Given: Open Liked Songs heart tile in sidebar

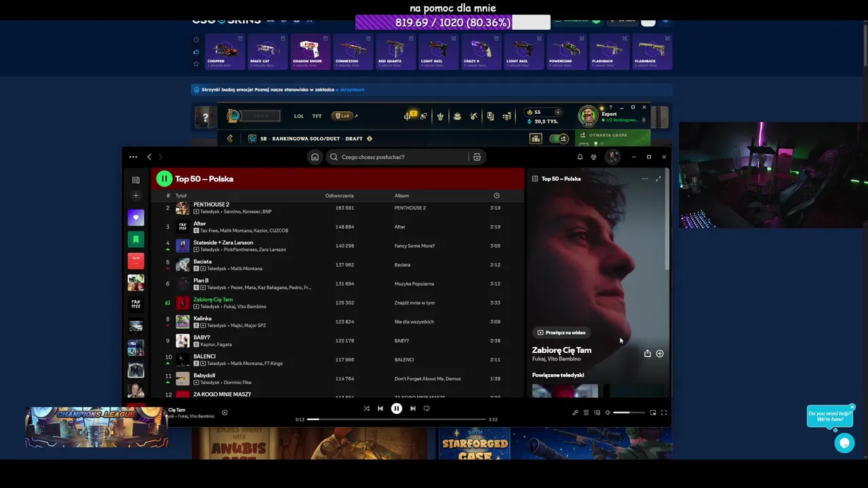Looking at the screenshot, I should tap(136, 218).
